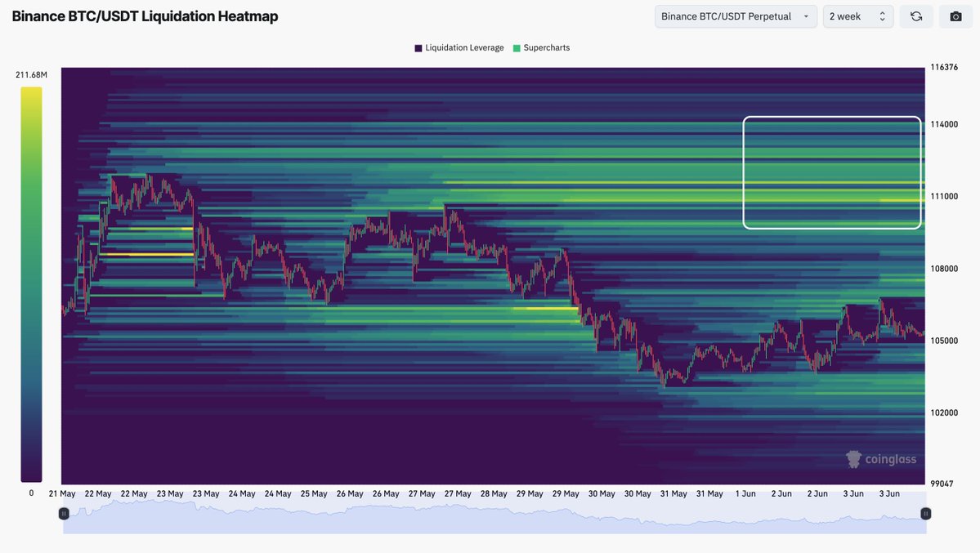Click the refresh chart icon
The width and height of the screenshot is (980, 553).
pyautogui.click(x=916, y=17)
